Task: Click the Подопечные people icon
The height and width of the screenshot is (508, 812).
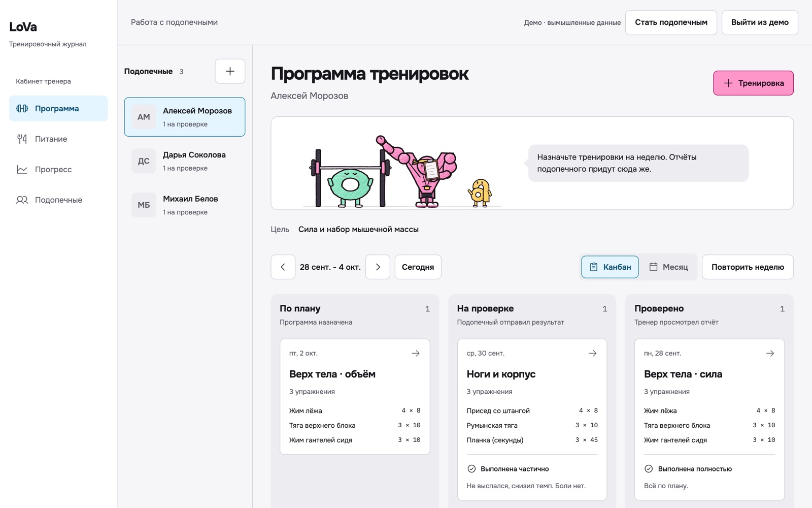Action: pos(22,200)
